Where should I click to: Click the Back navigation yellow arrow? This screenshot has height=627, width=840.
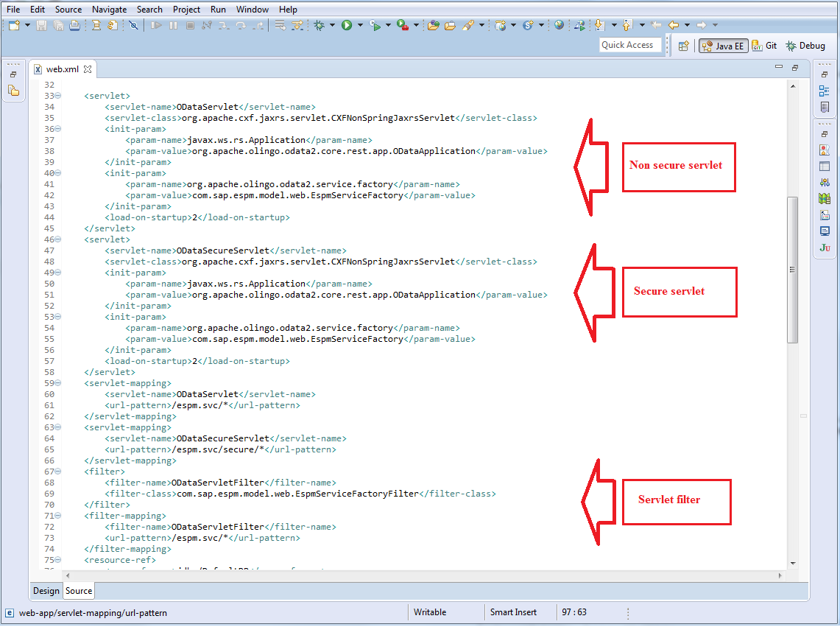[674, 25]
